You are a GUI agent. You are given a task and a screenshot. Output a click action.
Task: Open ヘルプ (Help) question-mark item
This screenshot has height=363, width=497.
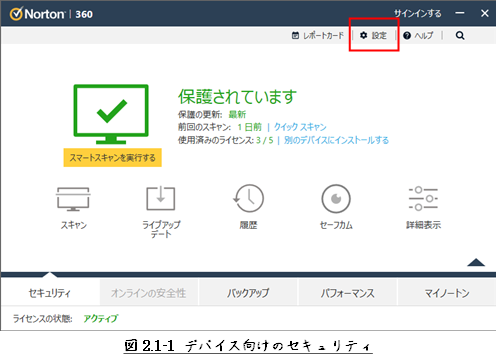(418, 35)
